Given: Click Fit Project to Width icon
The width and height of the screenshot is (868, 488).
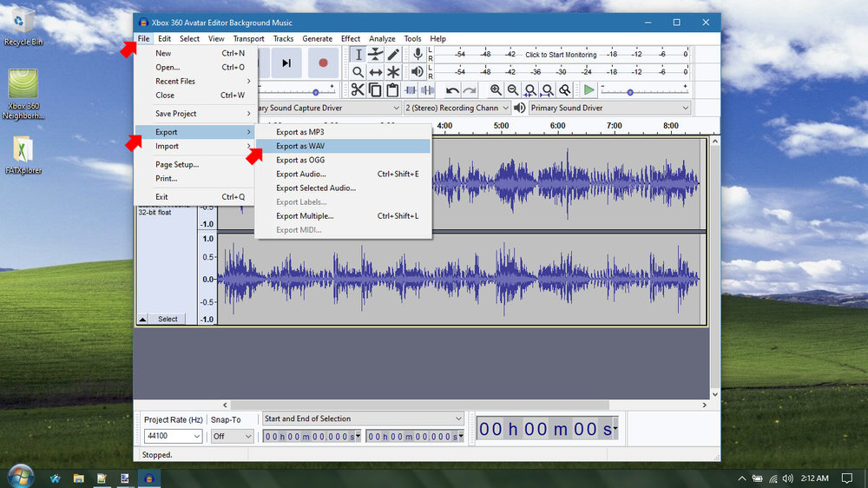Looking at the screenshot, I should (x=548, y=89).
